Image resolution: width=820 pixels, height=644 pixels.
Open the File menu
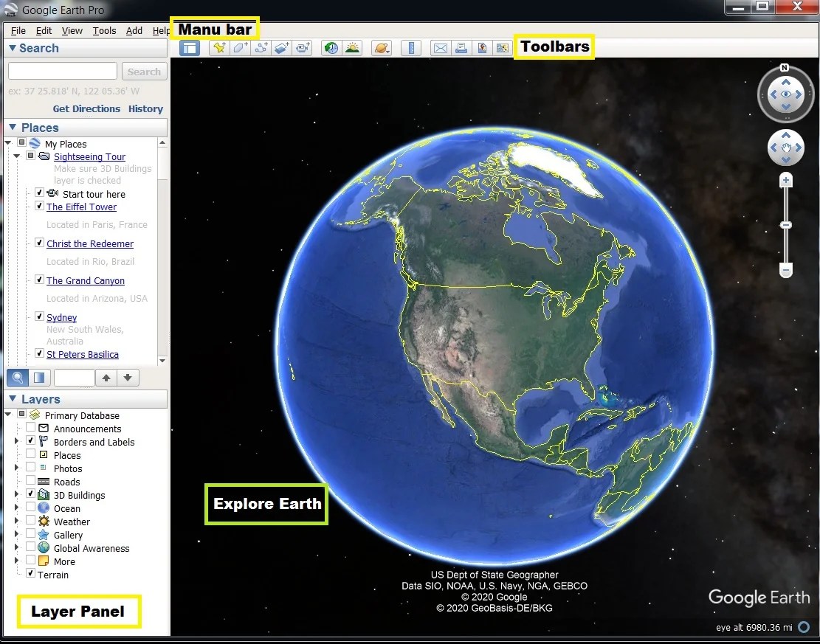pyautogui.click(x=18, y=31)
